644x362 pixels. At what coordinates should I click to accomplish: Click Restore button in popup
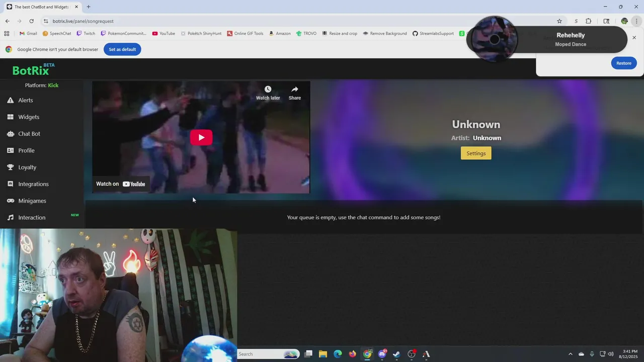[624, 63]
